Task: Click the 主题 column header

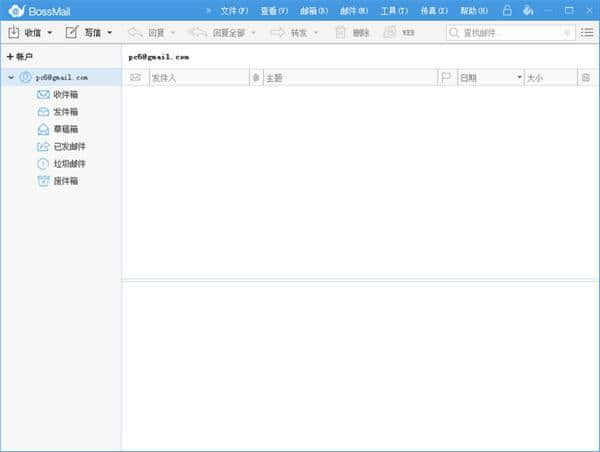Action: click(350, 77)
